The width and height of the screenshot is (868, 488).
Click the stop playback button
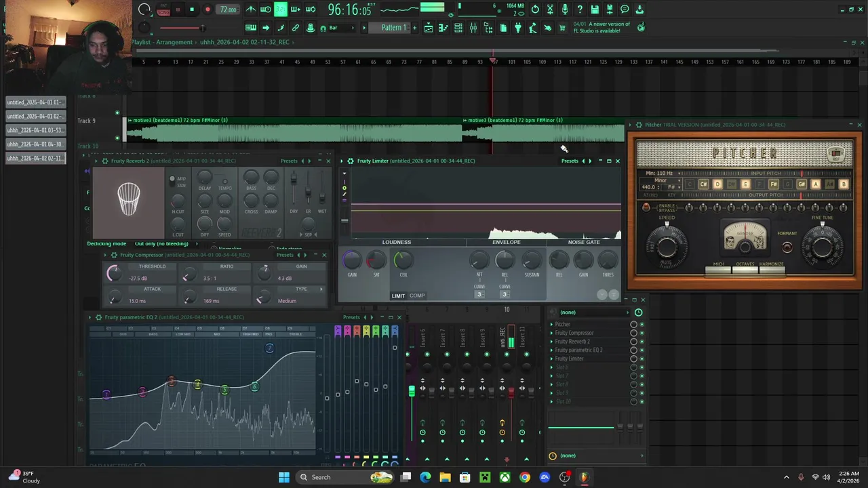click(x=192, y=9)
